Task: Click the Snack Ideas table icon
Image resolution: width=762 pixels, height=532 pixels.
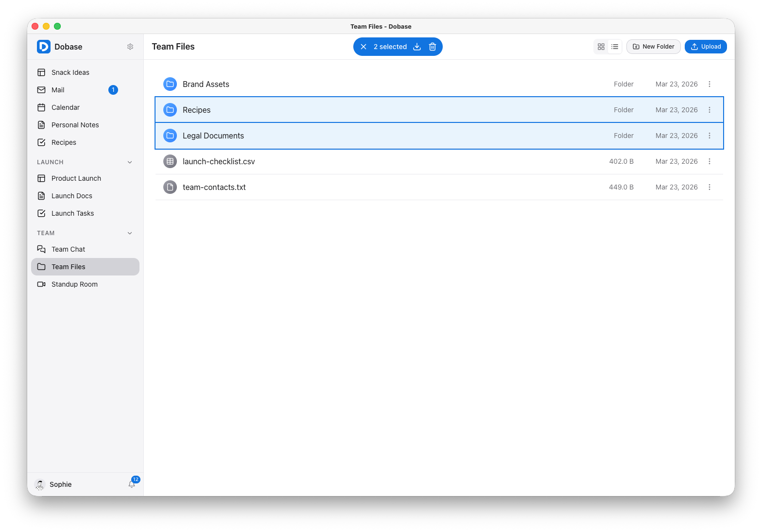Action: pos(41,72)
